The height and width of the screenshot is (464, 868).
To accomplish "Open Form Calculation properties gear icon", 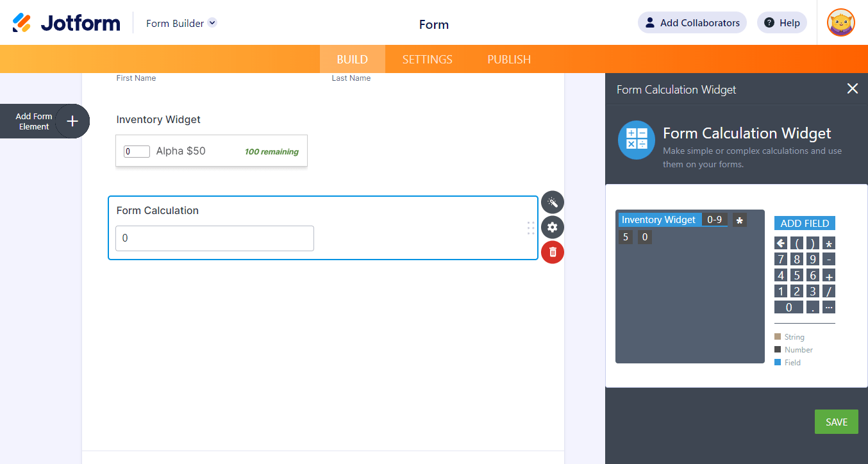I will coord(553,227).
